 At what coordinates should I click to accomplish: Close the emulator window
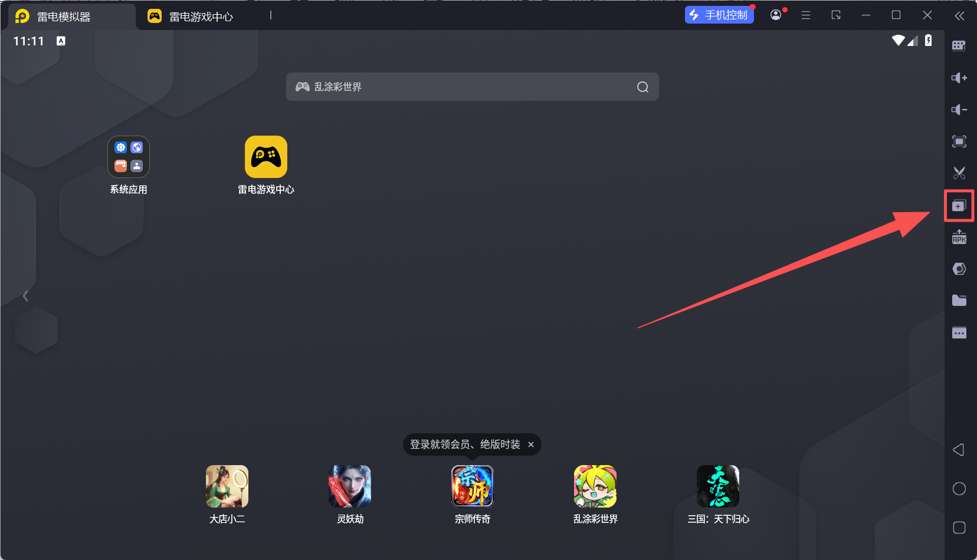click(x=927, y=15)
